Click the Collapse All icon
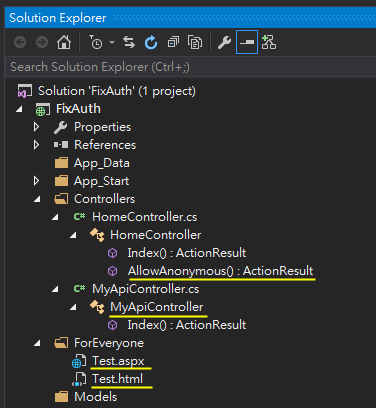The height and width of the screenshot is (408, 376). (x=173, y=42)
